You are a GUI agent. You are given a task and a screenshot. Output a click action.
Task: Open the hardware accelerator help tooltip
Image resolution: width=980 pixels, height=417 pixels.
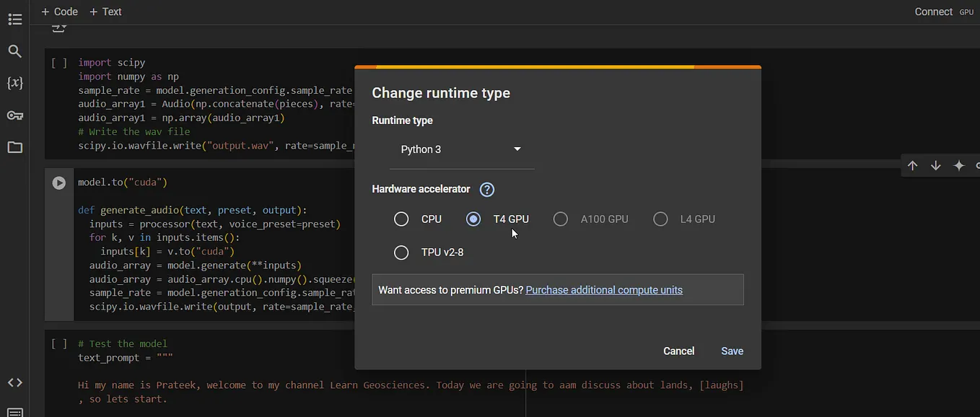[486, 189]
